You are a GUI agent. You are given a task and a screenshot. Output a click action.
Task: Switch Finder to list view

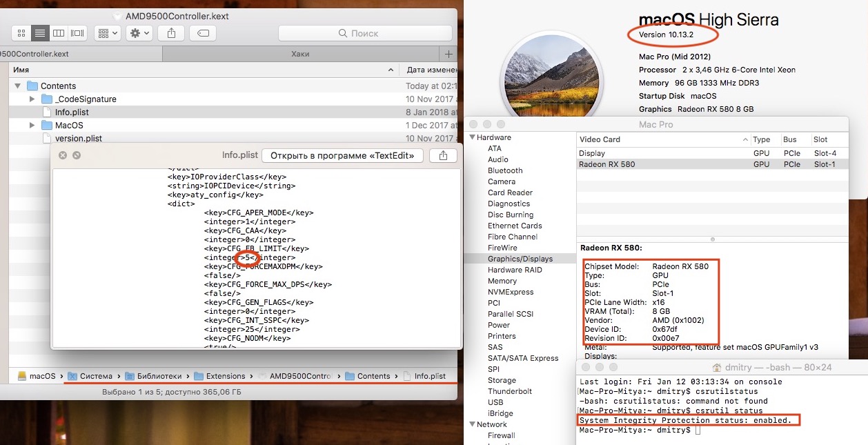(41, 33)
